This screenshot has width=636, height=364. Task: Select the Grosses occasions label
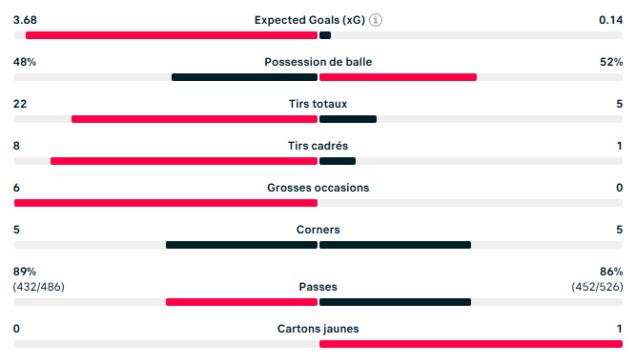pos(318,188)
